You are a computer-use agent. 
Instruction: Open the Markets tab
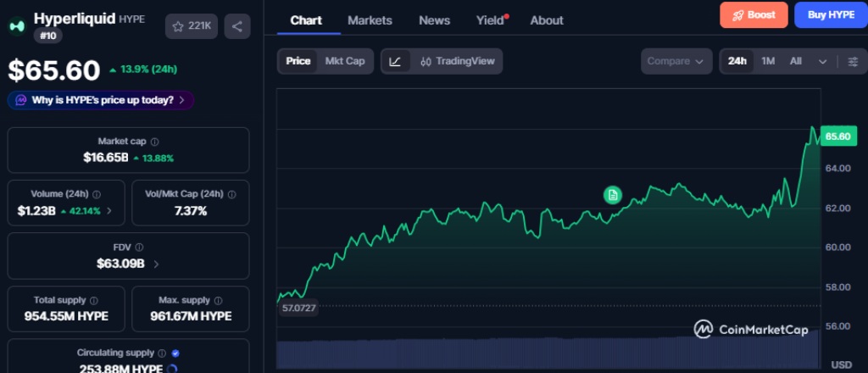tap(370, 20)
